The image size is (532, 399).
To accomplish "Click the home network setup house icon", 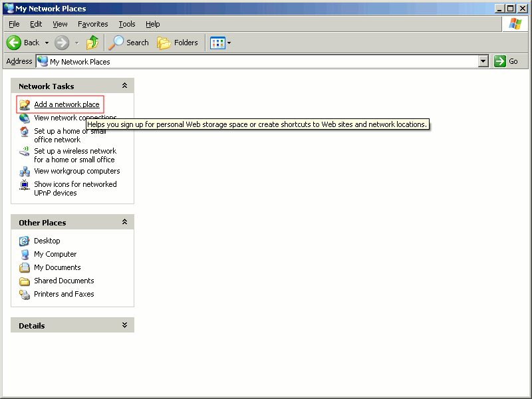I will point(25,132).
